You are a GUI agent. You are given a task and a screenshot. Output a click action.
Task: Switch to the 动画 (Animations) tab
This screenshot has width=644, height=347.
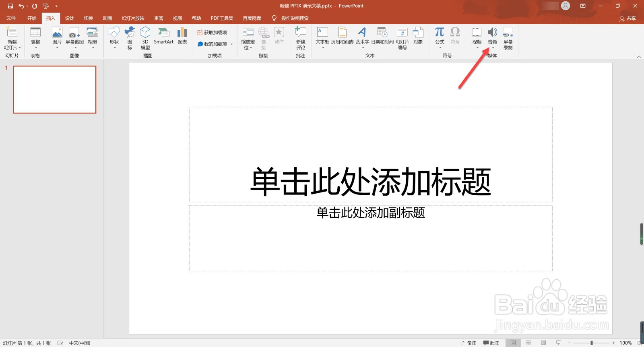[107, 18]
